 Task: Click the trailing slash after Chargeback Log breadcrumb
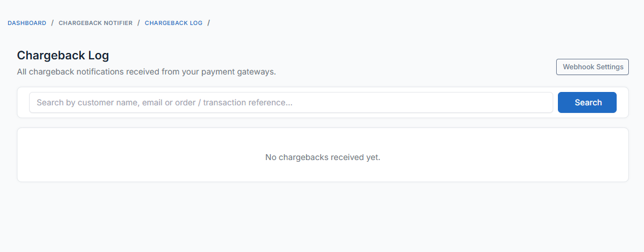coord(209,23)
